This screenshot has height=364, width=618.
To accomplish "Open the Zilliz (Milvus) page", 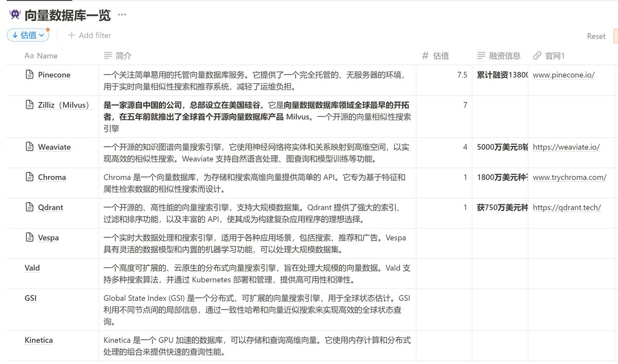I will tap(66, 105).
